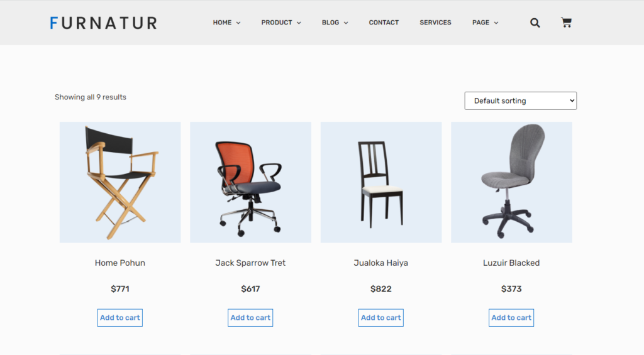View the orange office chair image
Image resolution: width=644 pixels, height=355 pixels.
pyautogui.click(x=250, y=182)
